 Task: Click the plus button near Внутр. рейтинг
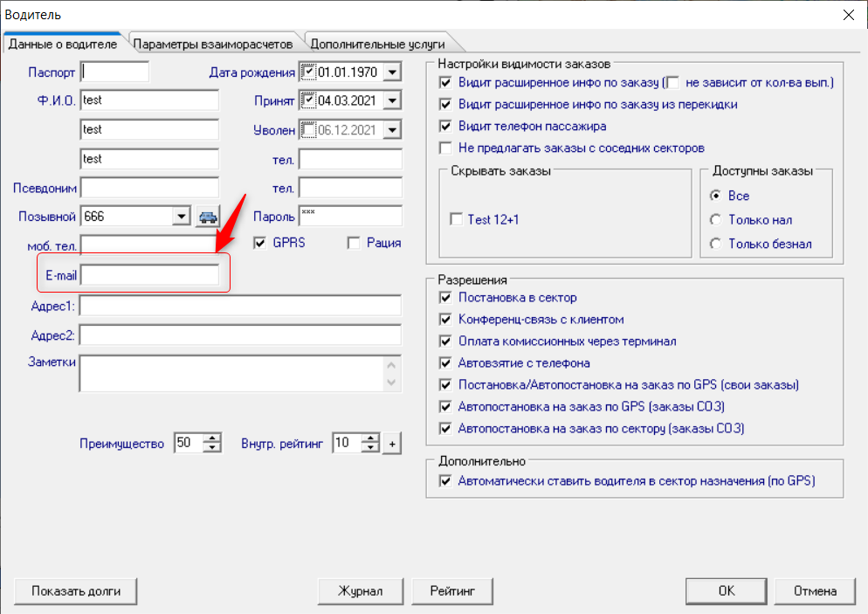[392, 444]
